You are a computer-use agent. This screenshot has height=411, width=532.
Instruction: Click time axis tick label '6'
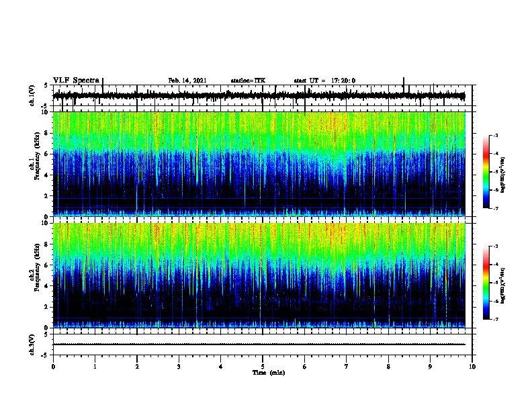tap(305, 367)
